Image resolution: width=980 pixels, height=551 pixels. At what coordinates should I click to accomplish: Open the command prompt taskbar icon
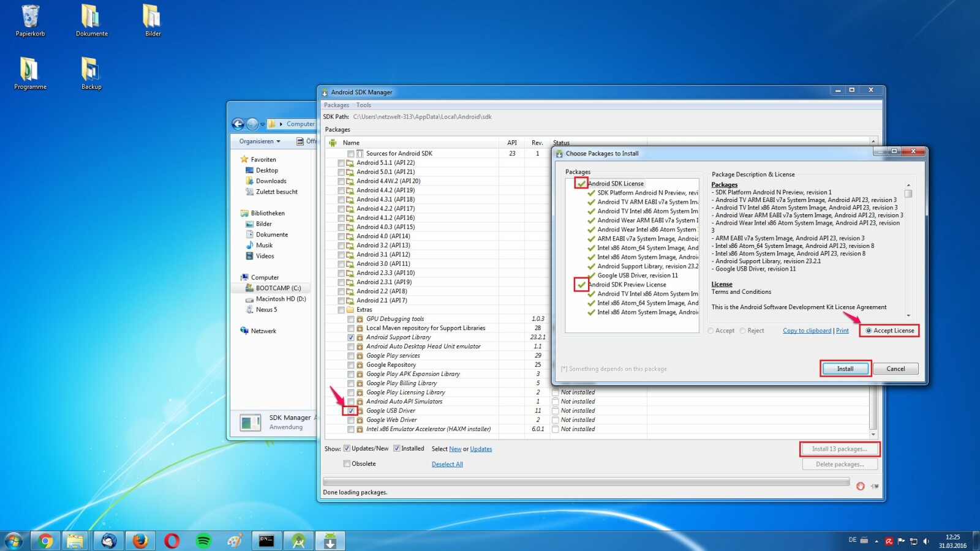pyautogui.click(x=266, y=541)
